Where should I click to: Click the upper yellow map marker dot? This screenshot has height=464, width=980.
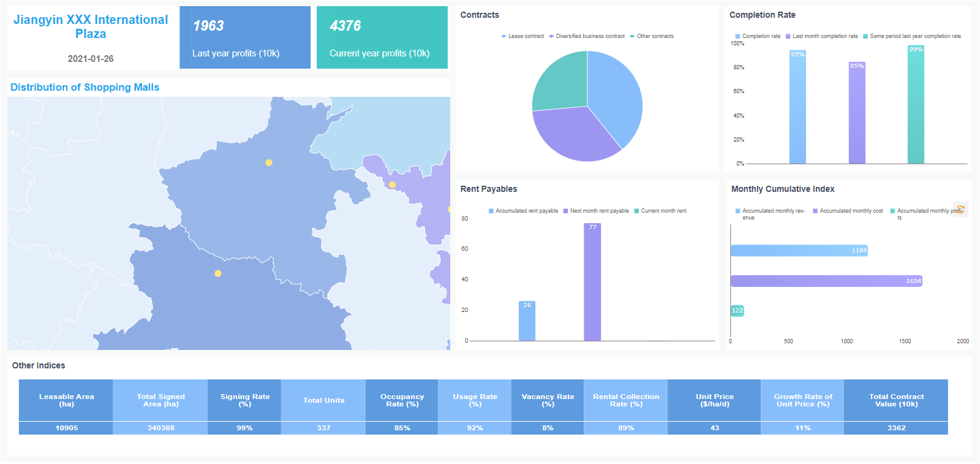pyautogui.click(x=269, y=162)
